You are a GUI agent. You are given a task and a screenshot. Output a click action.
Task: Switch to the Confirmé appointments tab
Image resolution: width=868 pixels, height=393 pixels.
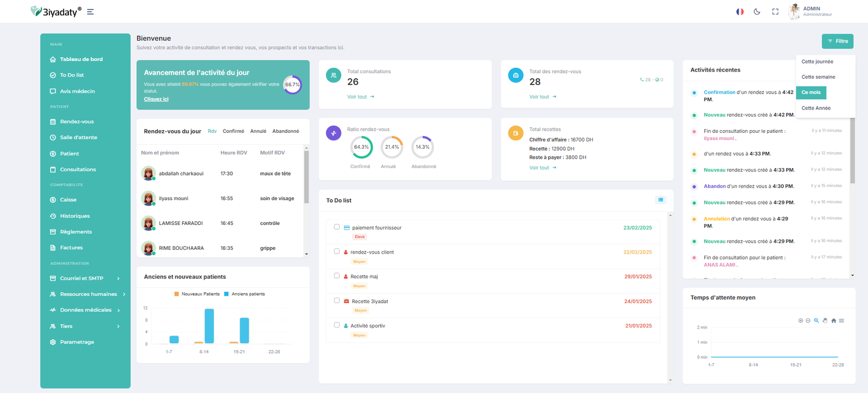pyautogui.click(x=233, y=131)
